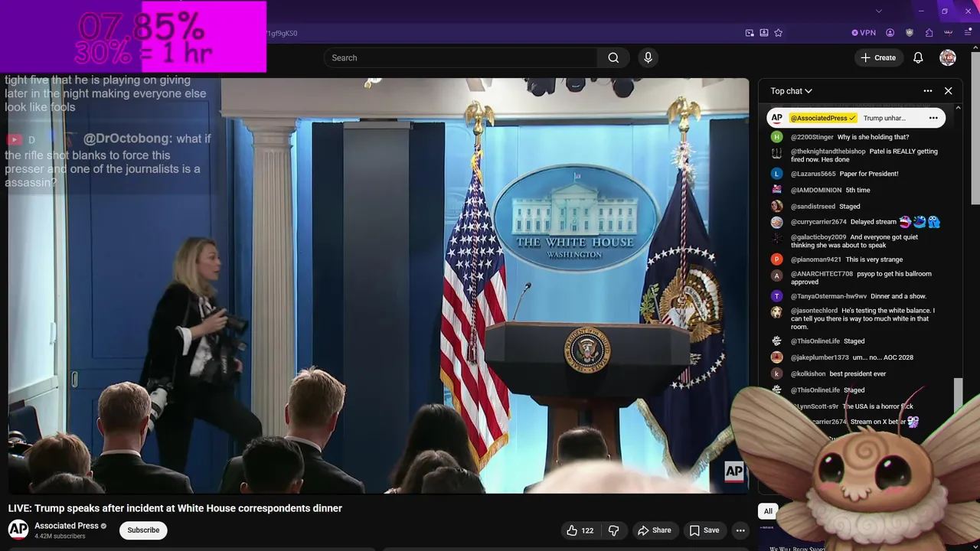This screenshot has height=551, width=980.
Task: Open the browser easy setup menu icon
Action: tap(968, 33)
